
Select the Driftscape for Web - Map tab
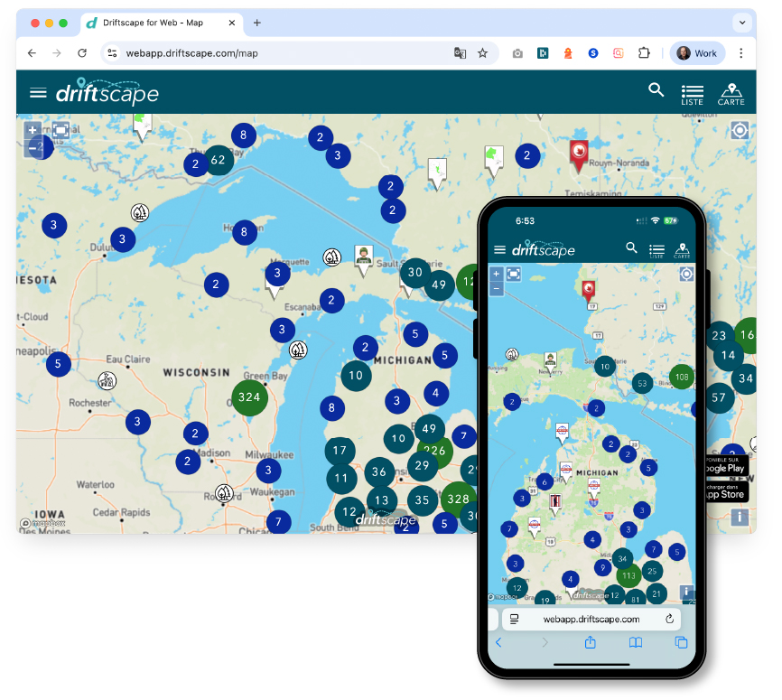[x=161, y=23]
